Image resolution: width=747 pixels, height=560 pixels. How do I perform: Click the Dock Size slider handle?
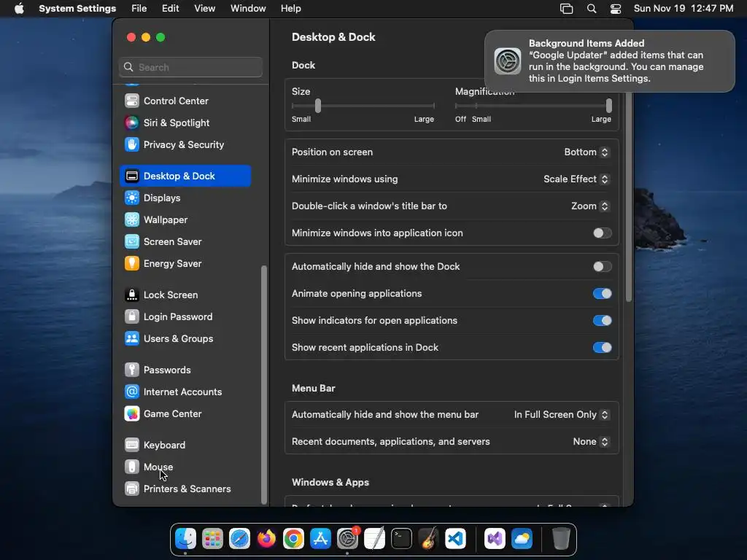click(318, 106)
